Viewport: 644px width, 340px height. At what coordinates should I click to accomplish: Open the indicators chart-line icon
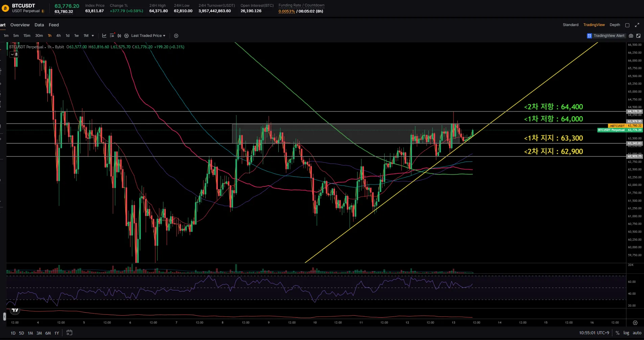(x=104, y=35)
